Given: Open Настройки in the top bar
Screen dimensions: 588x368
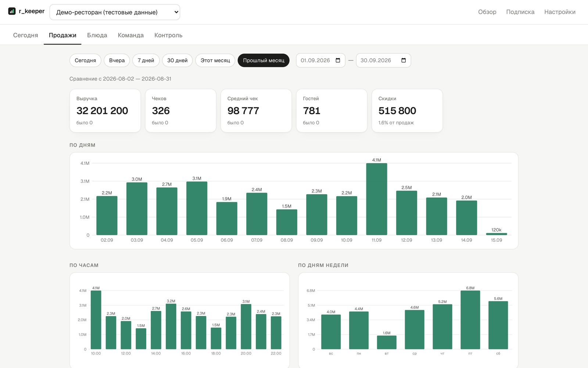Looking at the screenshot, I should click(x=560, y=12).
